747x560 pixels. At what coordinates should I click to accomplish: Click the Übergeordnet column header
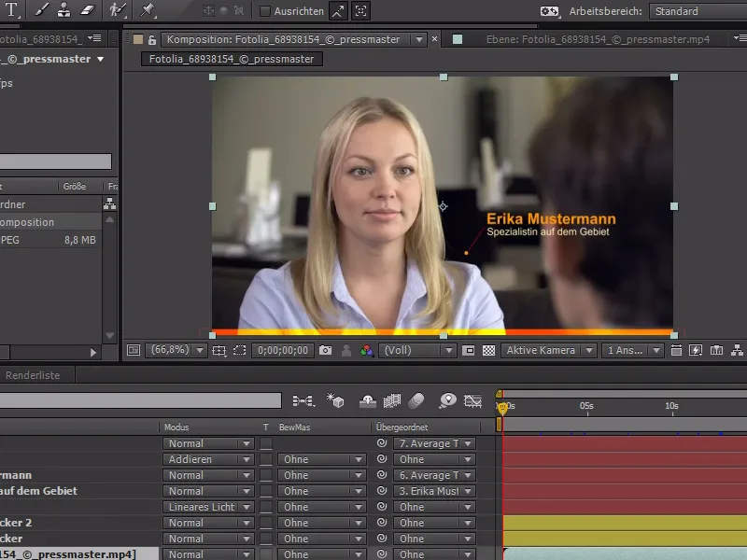402,427
